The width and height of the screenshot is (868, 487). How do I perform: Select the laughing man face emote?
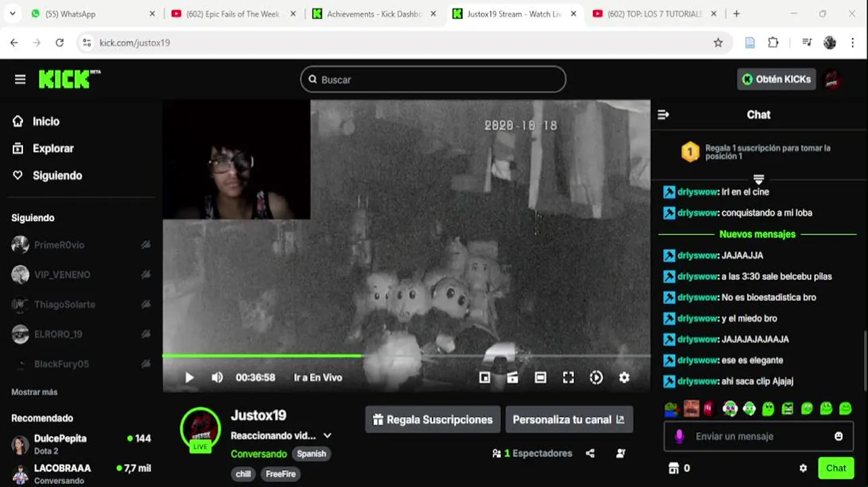(x=691, y=408)
